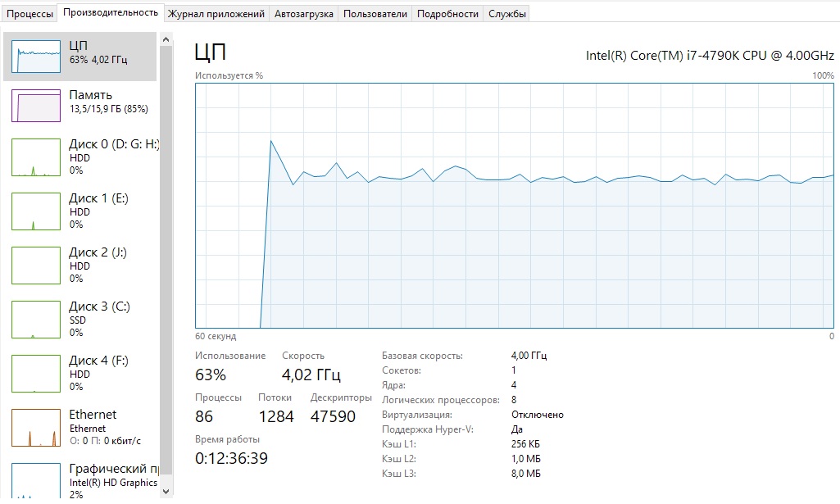Select the Производительность tab
The width and height of the screenshot is (840, 504).
[111, 13]
